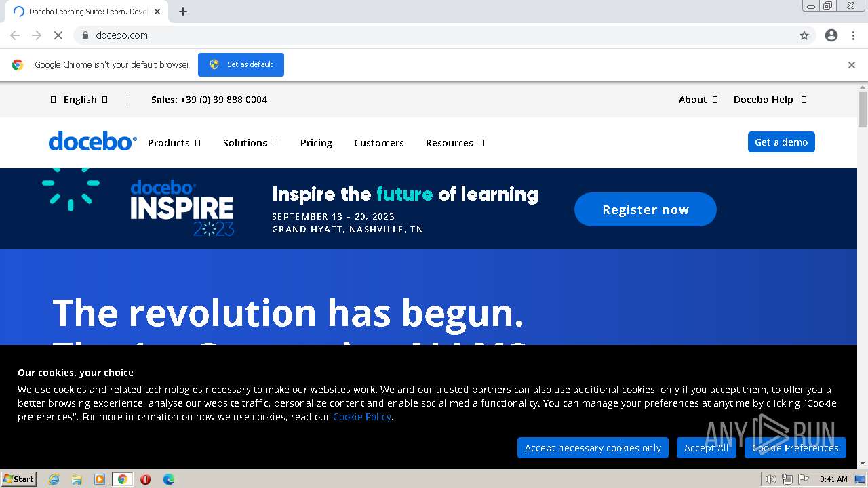
Task: Expand the English language dropdown
Action: (x=79, y=100)
